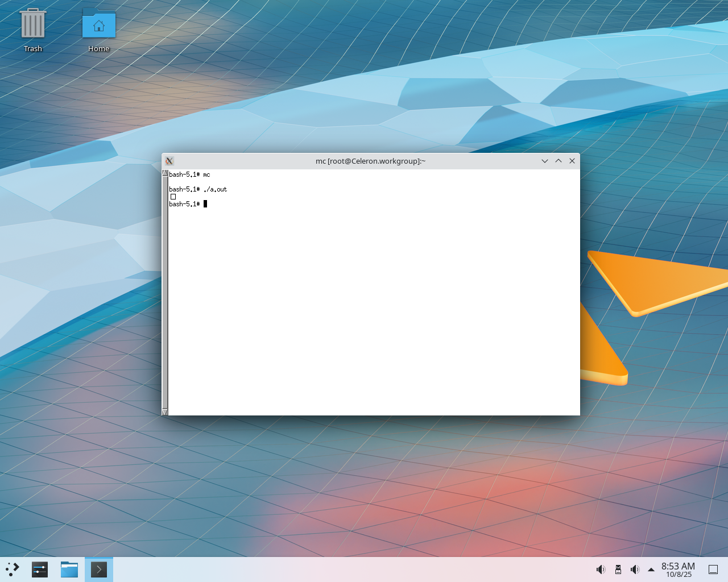
Task: Minimize the mc terminal window
Action: (545, 161)
